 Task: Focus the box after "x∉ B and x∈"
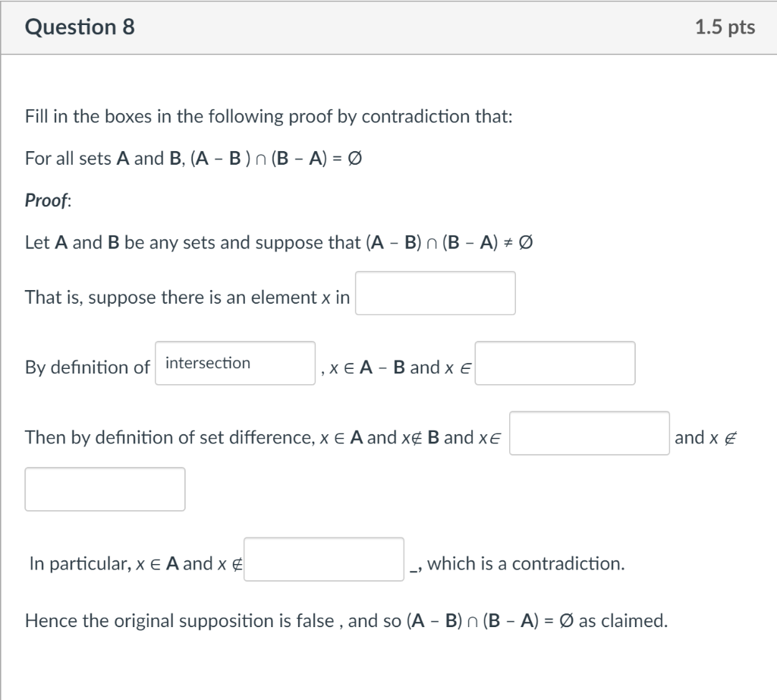(589, 434)
